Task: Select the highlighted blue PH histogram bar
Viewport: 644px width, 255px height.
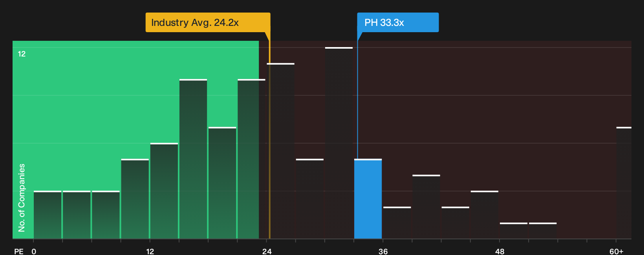Action: 368,199
